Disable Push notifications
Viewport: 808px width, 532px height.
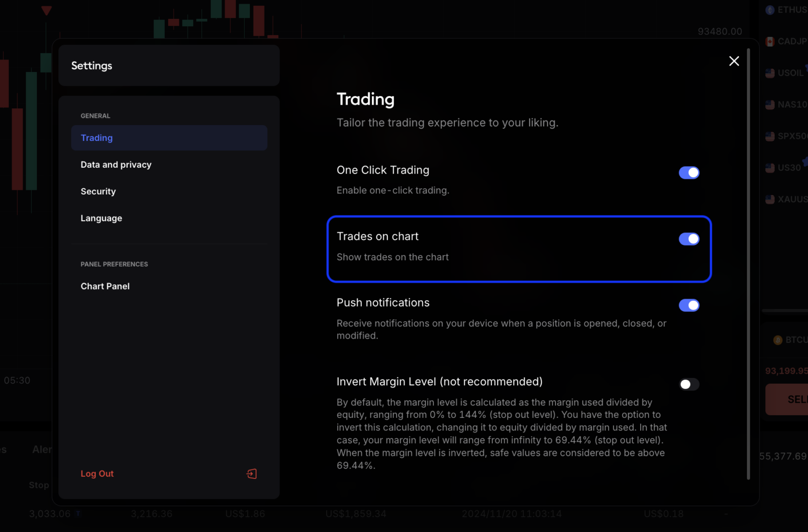pos(689,305)
